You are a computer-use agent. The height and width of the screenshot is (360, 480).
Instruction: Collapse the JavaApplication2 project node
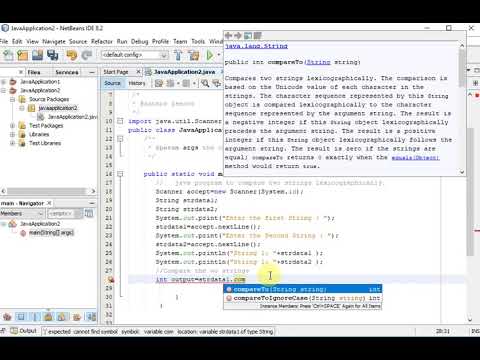(4, 90)
